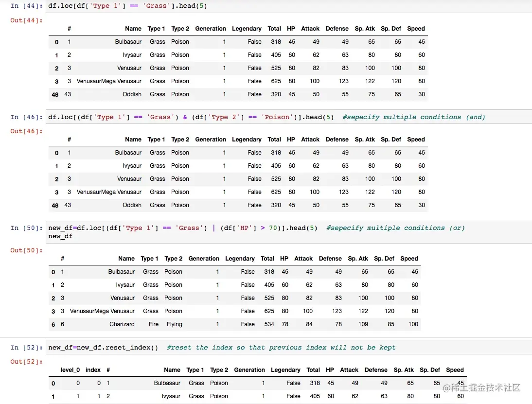Click the '#sepecify multiple conditions (or)' comment
Viewport: 532px width, 404px height.
tap(396, 228)
